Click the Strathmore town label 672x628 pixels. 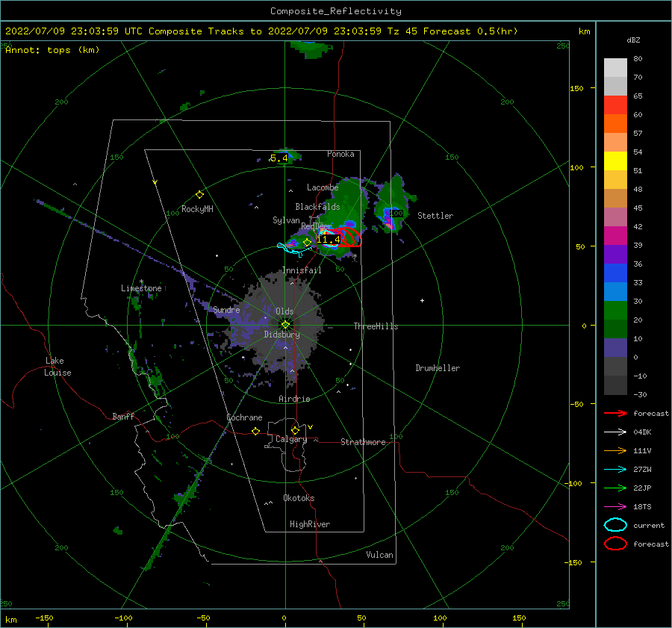(x=363, y=442)
